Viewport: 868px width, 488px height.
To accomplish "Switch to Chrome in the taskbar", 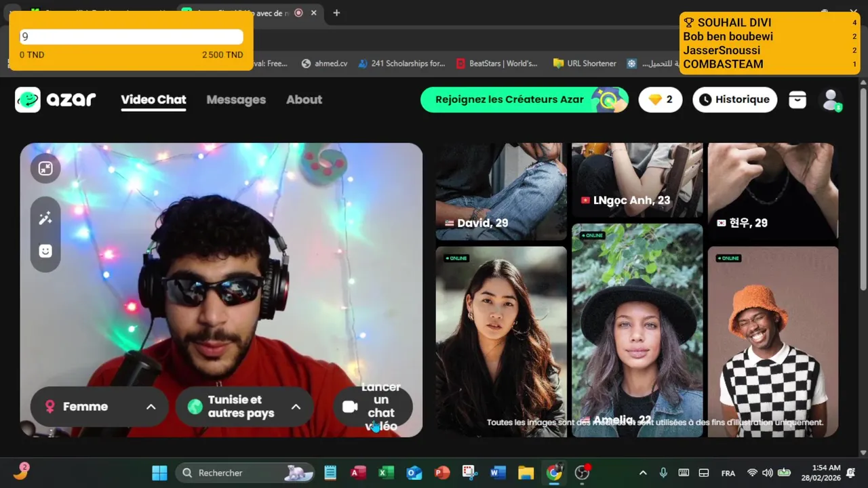I will pos(554,472).
